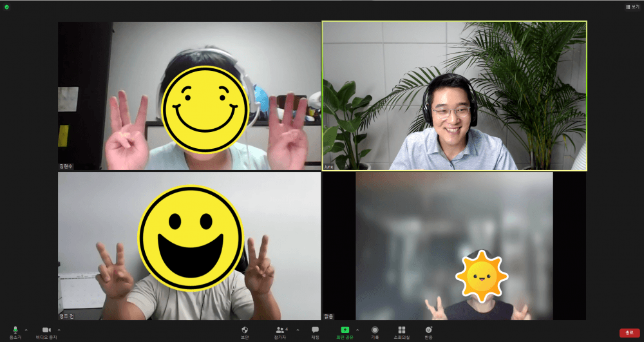Select 김현수's video tile
Screen dimensions: 644x342
click(x=189, y=95)
